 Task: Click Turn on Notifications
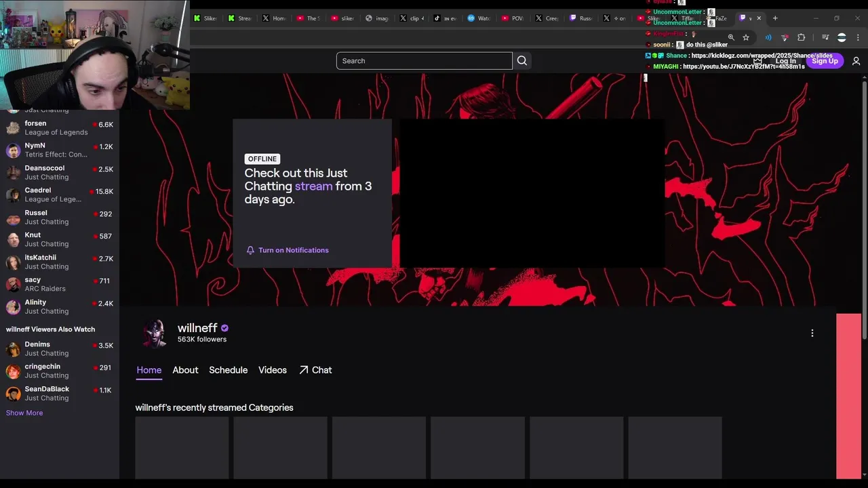click(287, 250)
